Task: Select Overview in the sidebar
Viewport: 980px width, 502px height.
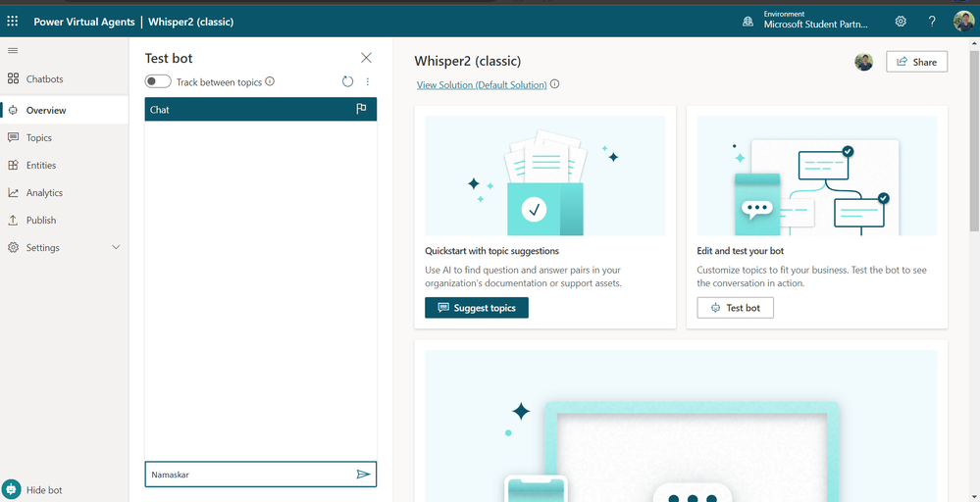Action: (65, 111)
